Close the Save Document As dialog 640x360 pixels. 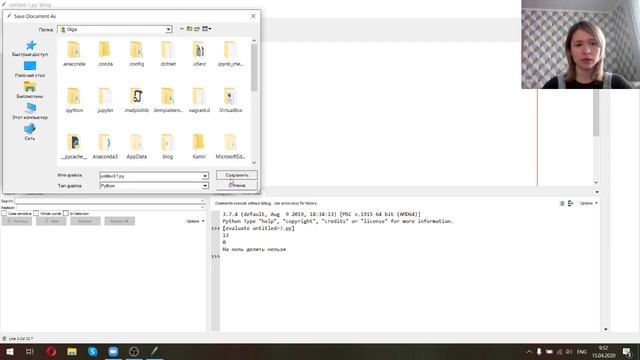(x=253, y=16)
